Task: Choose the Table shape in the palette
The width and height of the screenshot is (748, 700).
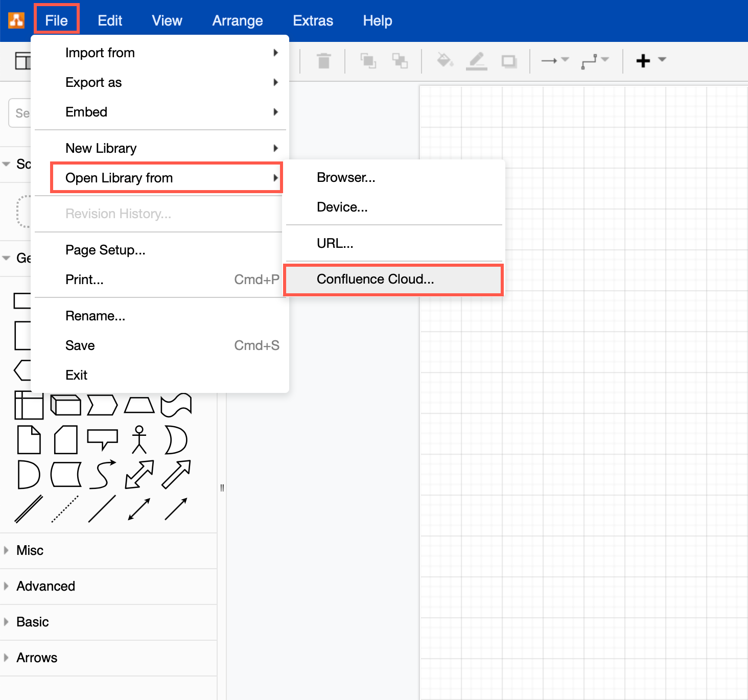Action: pos(29,405)
